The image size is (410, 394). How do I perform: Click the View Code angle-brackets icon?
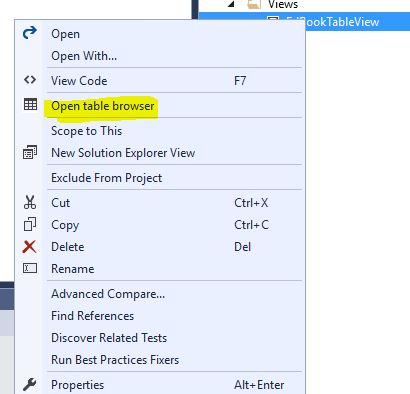[x=30, y=80]
